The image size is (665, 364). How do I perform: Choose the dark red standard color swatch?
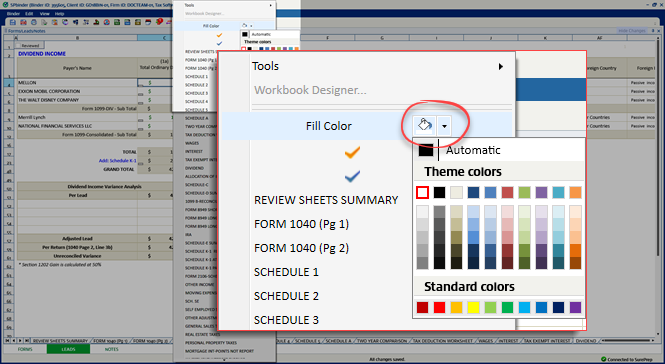click(x=422, y=307)
